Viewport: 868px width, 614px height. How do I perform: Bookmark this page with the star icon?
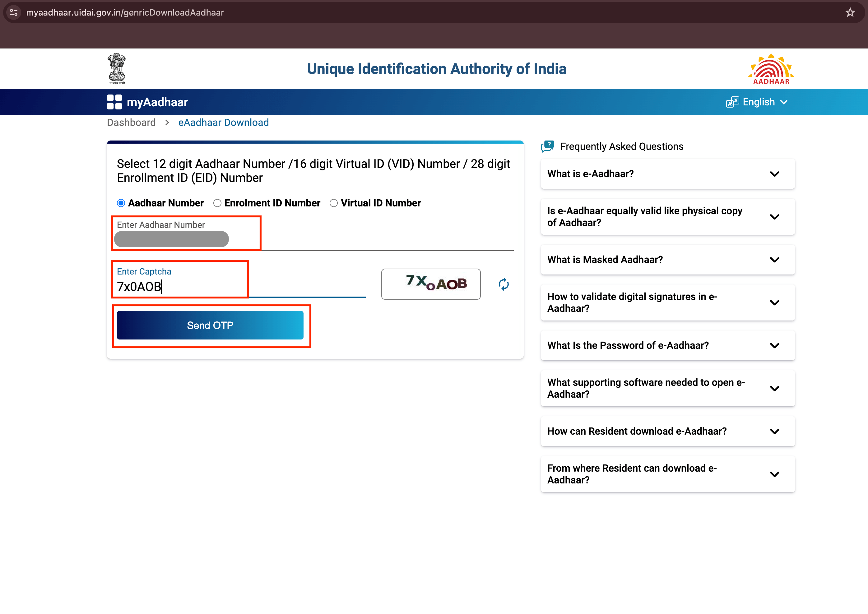tap(850, 12)
